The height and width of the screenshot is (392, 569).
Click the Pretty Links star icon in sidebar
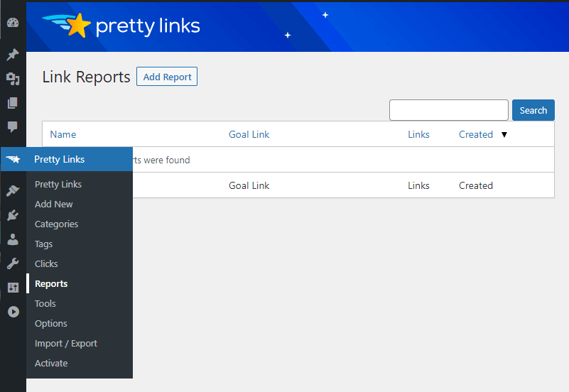pyautogui.click(x=13, y=159)
